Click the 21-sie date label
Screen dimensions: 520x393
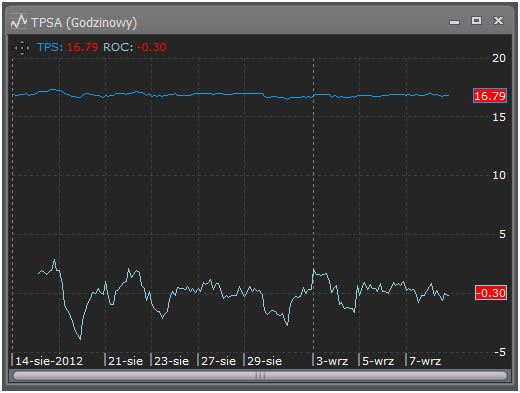click(125, 361)
